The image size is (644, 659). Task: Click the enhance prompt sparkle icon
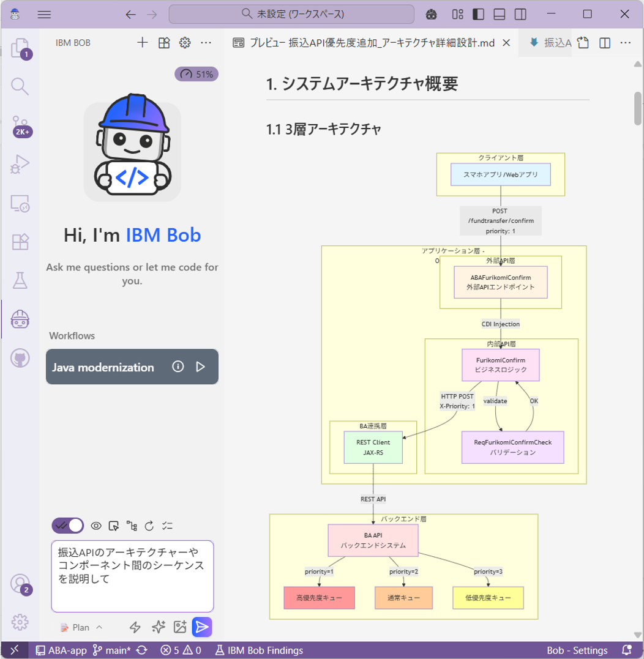pyautogui.click(x=158, y=627)
